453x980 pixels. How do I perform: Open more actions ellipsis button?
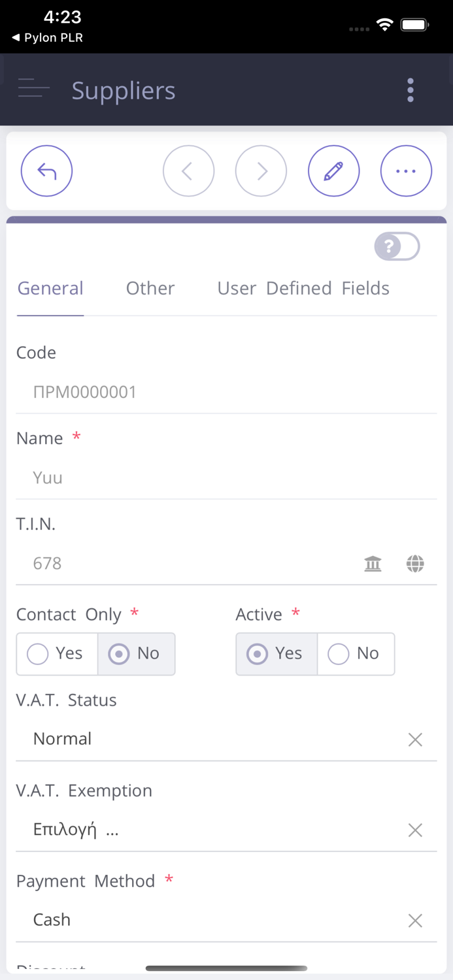pyautogui.click(x=406, y=171)
